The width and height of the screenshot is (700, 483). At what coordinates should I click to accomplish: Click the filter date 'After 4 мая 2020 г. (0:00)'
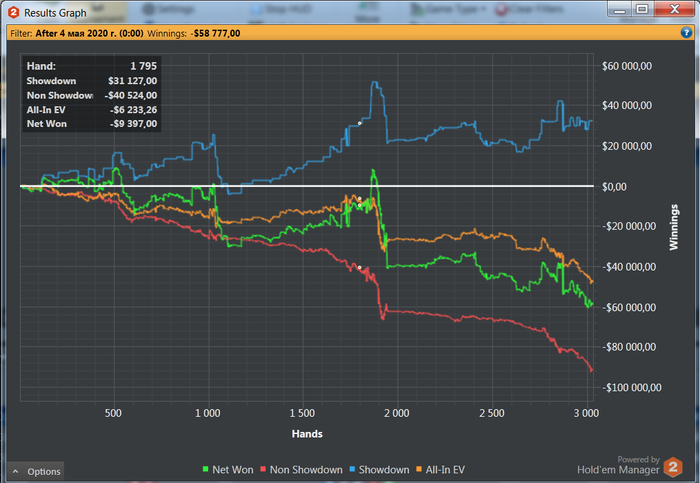coord(89,33)
